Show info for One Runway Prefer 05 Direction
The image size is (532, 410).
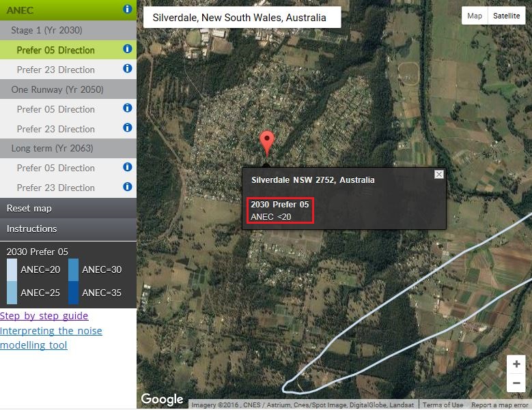[x=127, y=108]
